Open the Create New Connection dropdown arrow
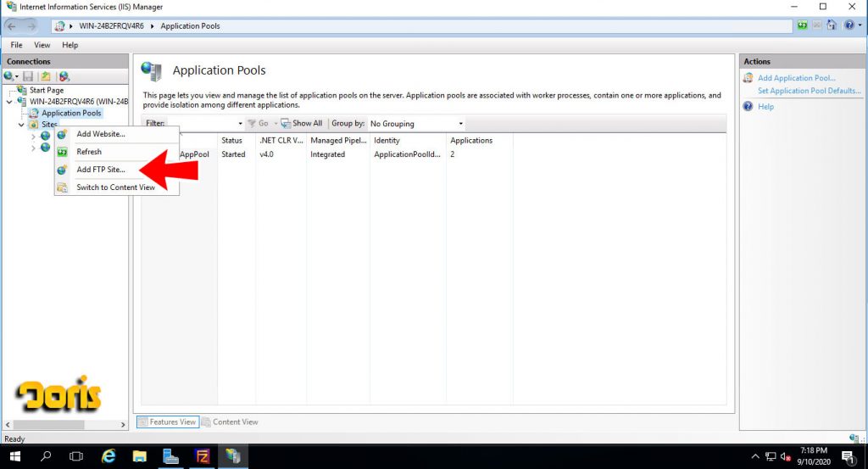Screen dimensions: 868x469 pyautogui.click(x=17, y=76)
